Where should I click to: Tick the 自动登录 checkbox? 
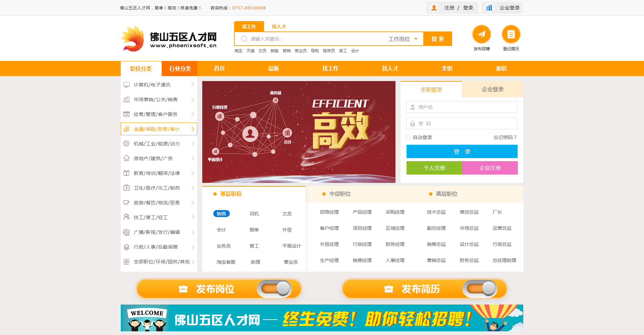408,137
